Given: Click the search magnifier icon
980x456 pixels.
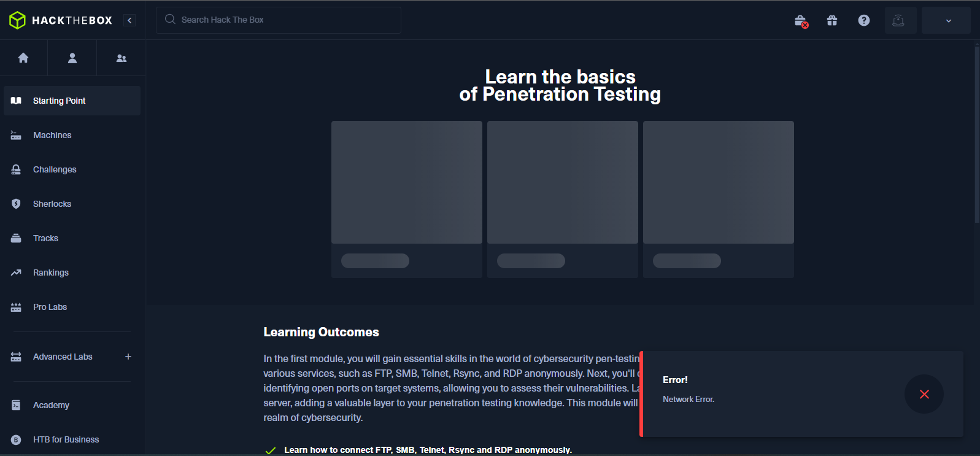Looking at the screenshot, I should point(170,20).
